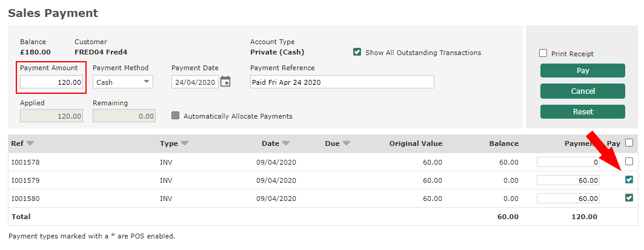
Task: Click the Reset button
Action: [x=582, y=112]
